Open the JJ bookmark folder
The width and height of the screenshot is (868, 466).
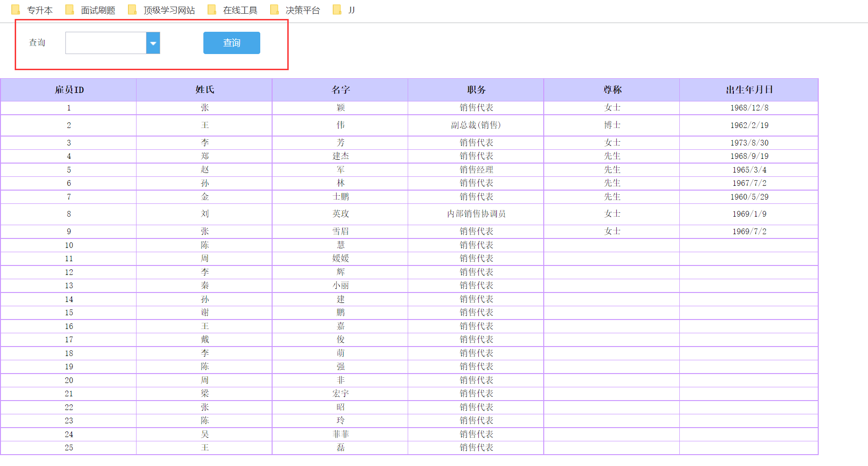click(344, 10)
